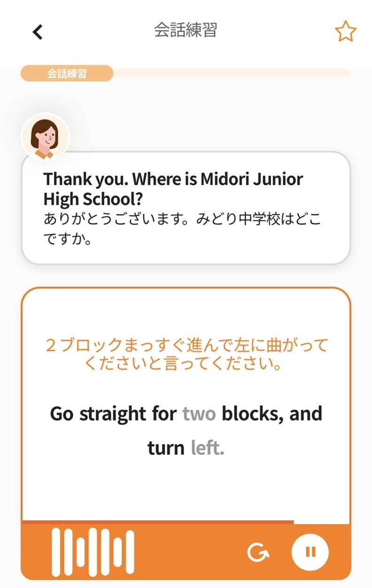This screenshot has height=588, width=372.
Task: Tap the word "and" in the answer
Action: (x=306, y=414)
